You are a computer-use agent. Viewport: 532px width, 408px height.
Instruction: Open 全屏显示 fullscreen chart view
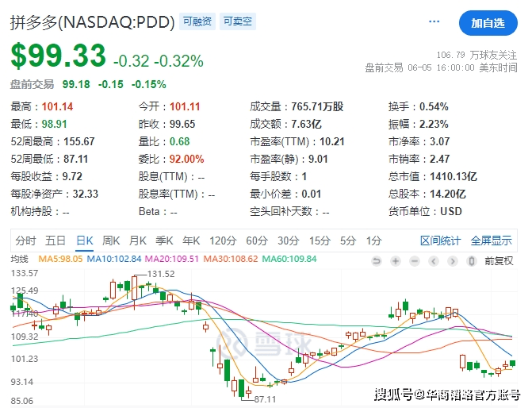(491, 241)
